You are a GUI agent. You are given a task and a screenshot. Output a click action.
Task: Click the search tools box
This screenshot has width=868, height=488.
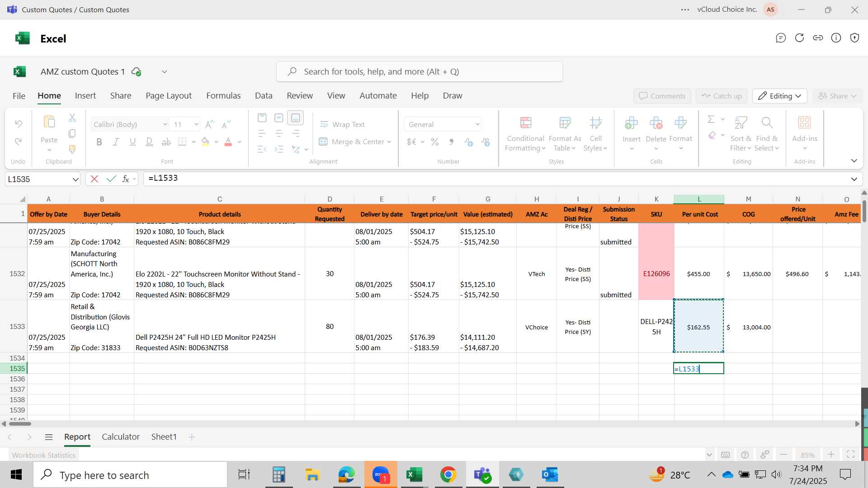pyautogui.click(x=420, y=72)
